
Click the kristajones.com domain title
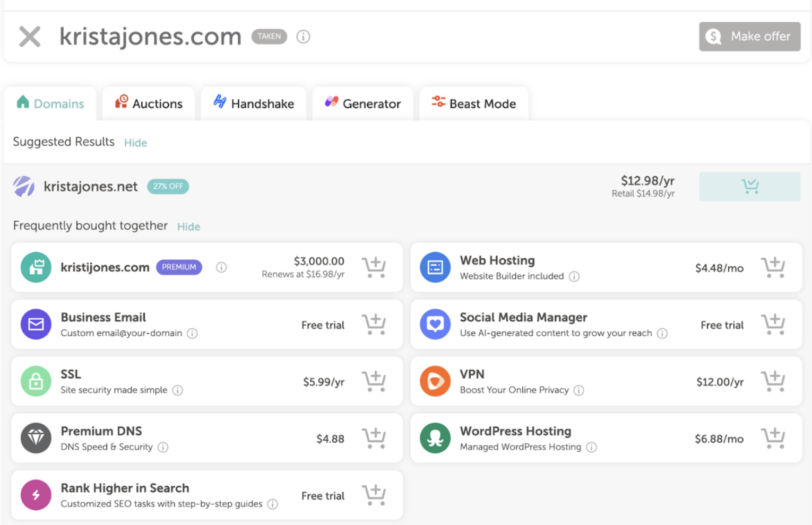(150, 37)
